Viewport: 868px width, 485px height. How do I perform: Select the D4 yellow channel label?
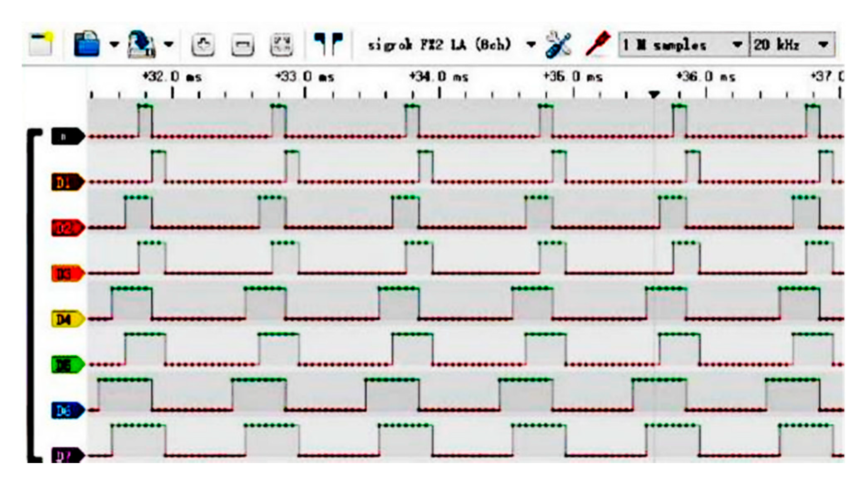67,319
